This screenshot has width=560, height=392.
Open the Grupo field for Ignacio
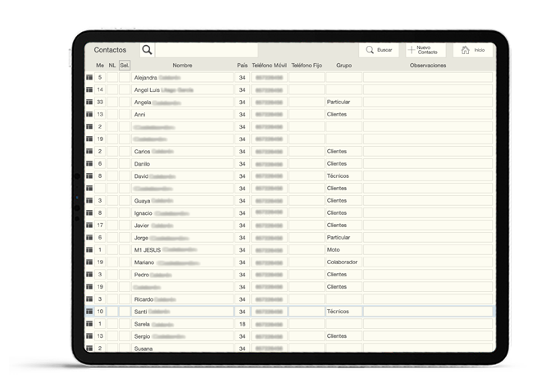[344, 213]
